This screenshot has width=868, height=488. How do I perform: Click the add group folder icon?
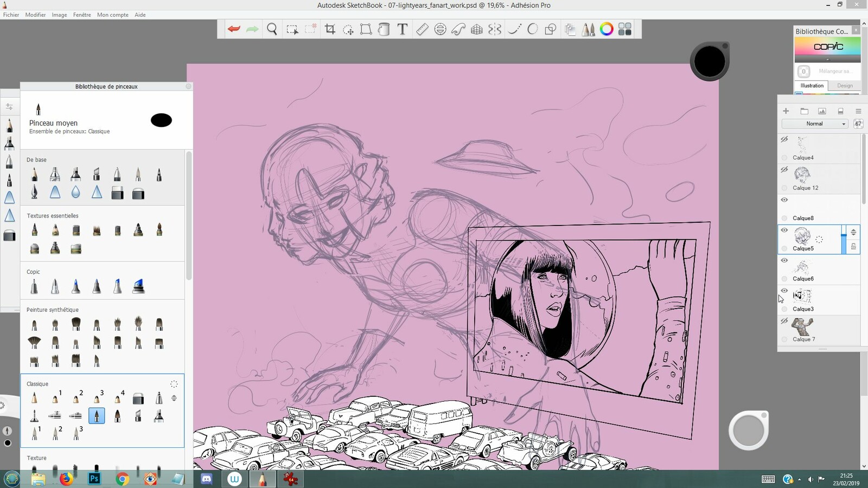[805, 111]
